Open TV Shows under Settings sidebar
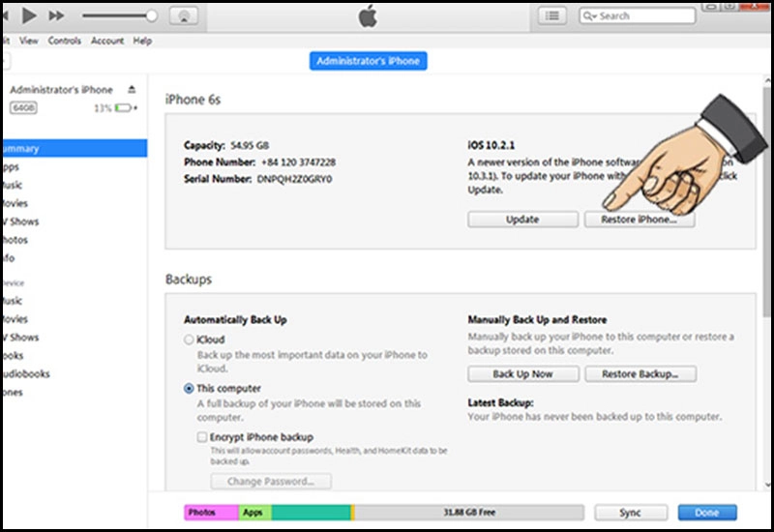 pos(20,222)
